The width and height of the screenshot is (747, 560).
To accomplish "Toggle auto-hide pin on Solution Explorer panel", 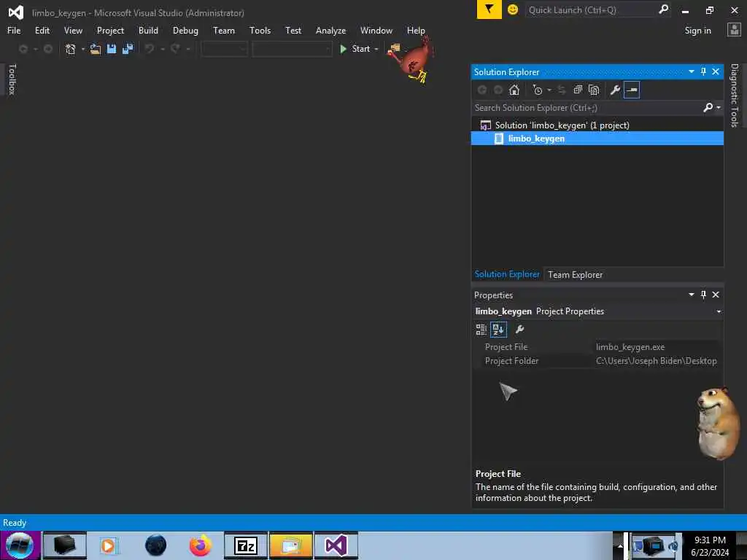I will click(x=704, y=71).
